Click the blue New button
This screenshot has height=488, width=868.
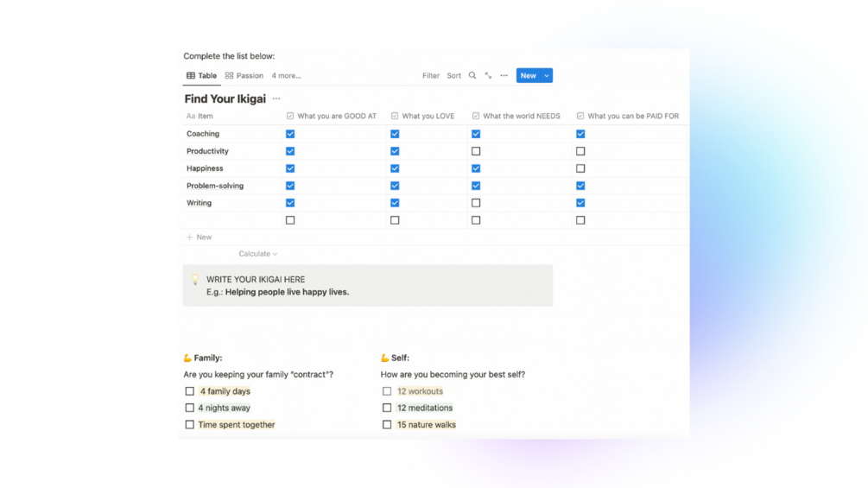click(528, 75)
